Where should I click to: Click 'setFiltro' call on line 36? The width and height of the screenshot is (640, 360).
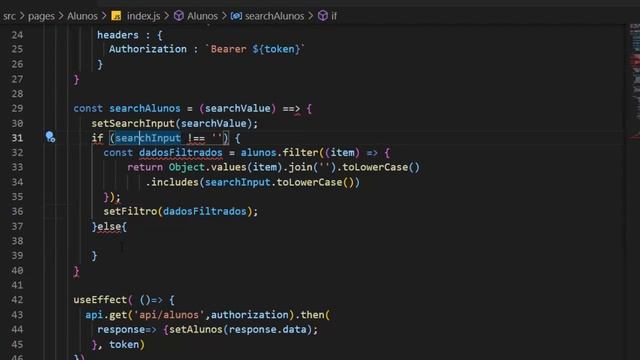click(130, 211)
